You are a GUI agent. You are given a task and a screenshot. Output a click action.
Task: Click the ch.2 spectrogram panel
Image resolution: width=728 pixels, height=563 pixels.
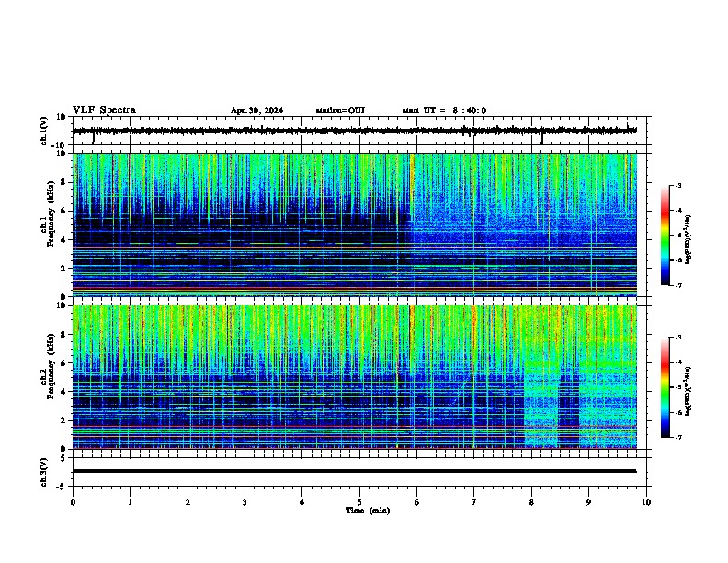(355, 377)
